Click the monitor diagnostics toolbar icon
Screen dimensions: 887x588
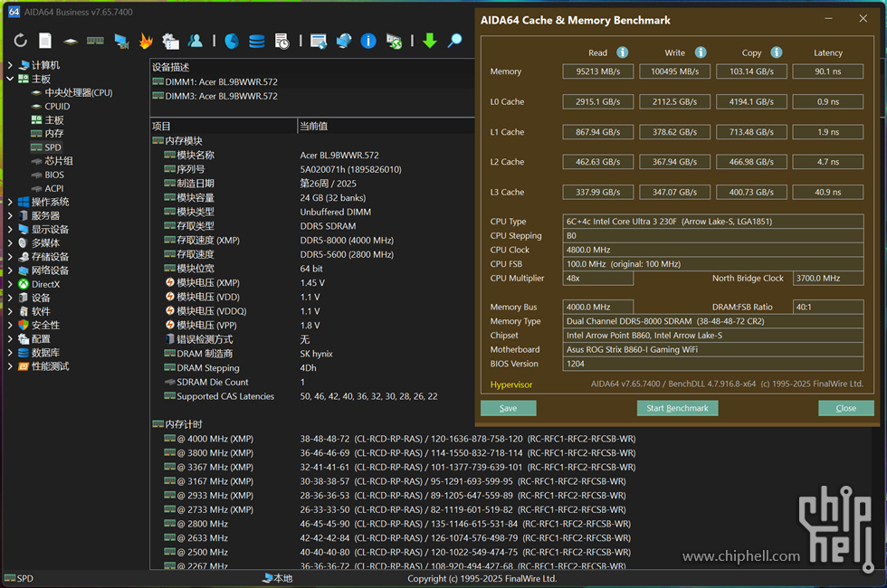click(121, 41)
